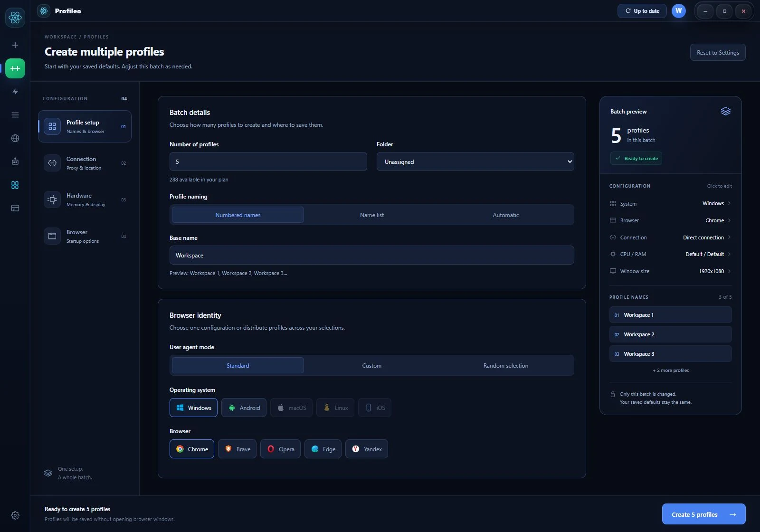
Task: Choose the Edge browser option
Action: [323, 449]
